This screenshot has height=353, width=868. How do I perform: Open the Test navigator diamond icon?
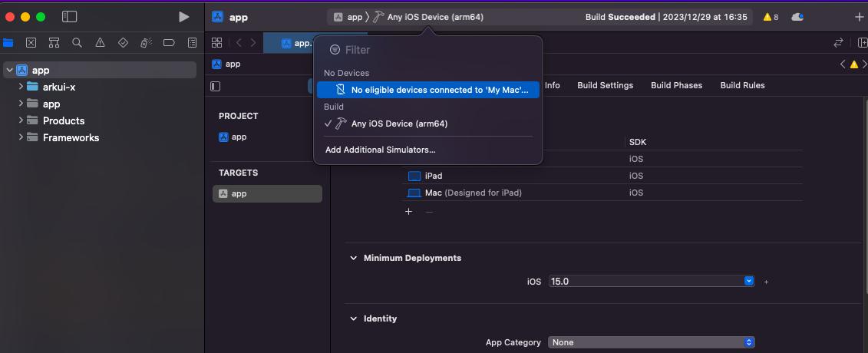click(124, 43)
